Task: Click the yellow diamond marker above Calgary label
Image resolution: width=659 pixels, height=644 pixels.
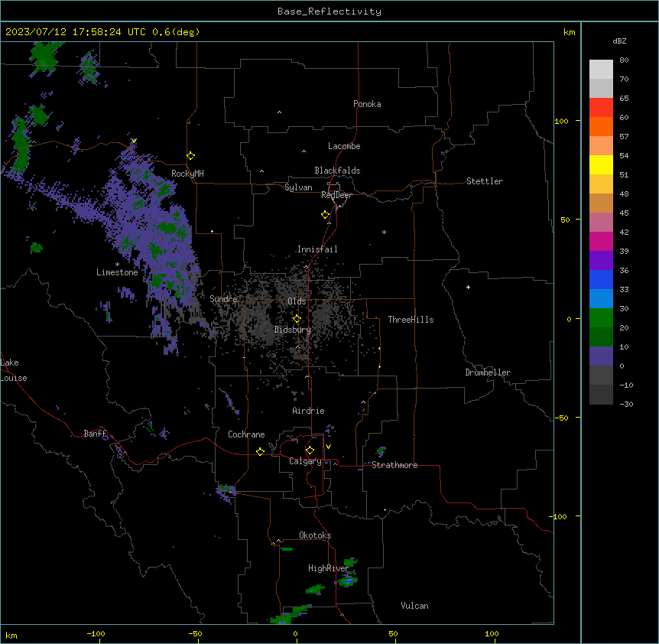Action: tap(310, 450)
